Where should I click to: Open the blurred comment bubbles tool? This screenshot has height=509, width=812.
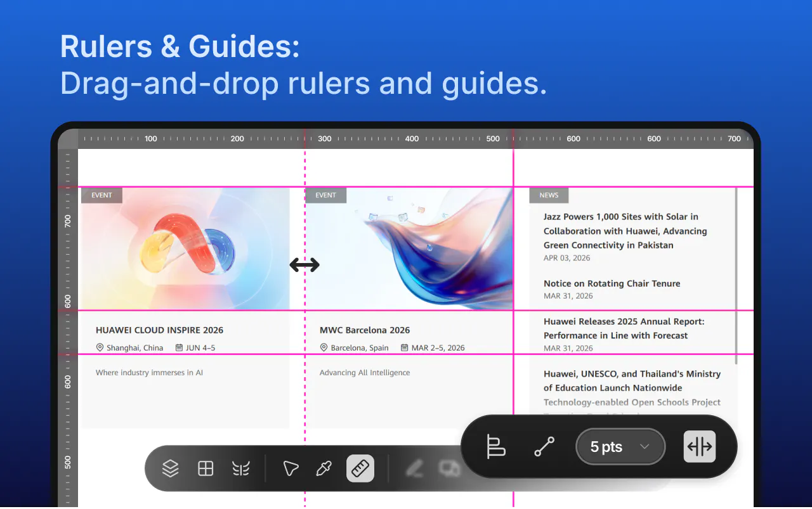pos(449,468)
